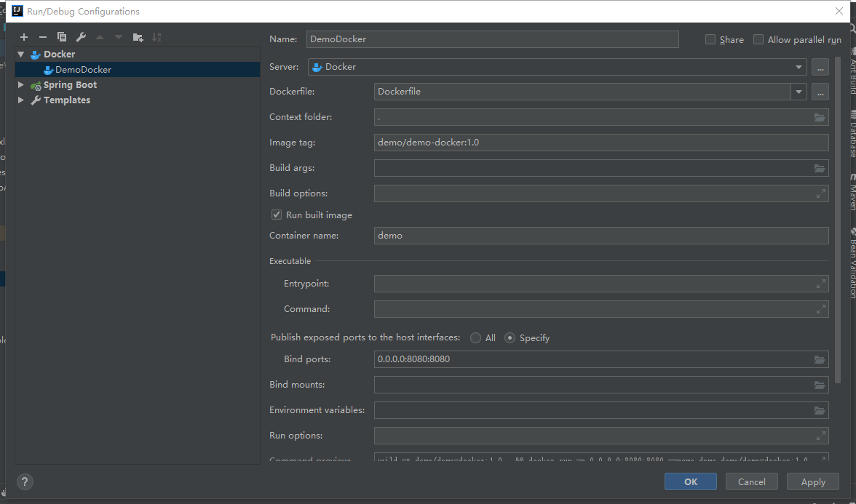856x504 pixels.
Task: Move the configuration down with the arrow icon
Action: pyautogui.click(x=119, y=37)
